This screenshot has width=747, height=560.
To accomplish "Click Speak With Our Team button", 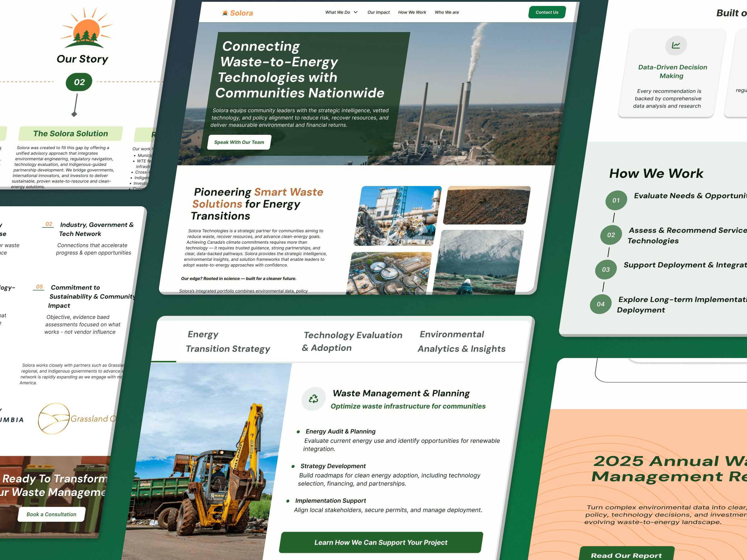I will point(239,142).
